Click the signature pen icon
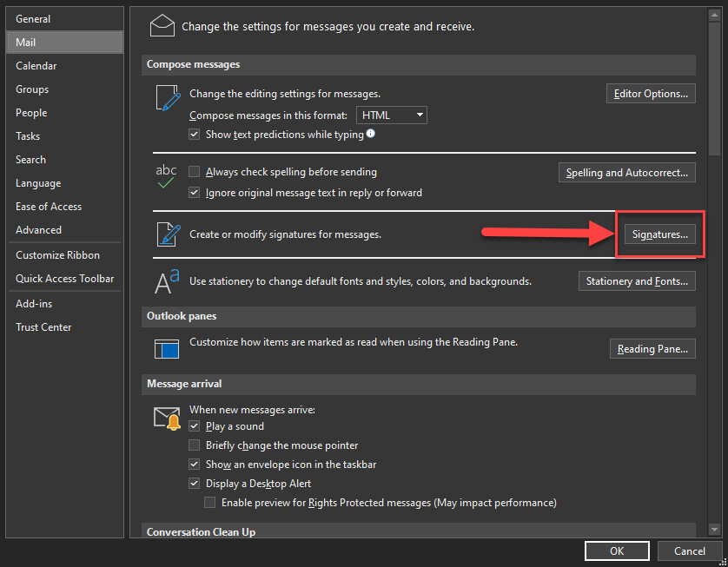 point(166,234)
